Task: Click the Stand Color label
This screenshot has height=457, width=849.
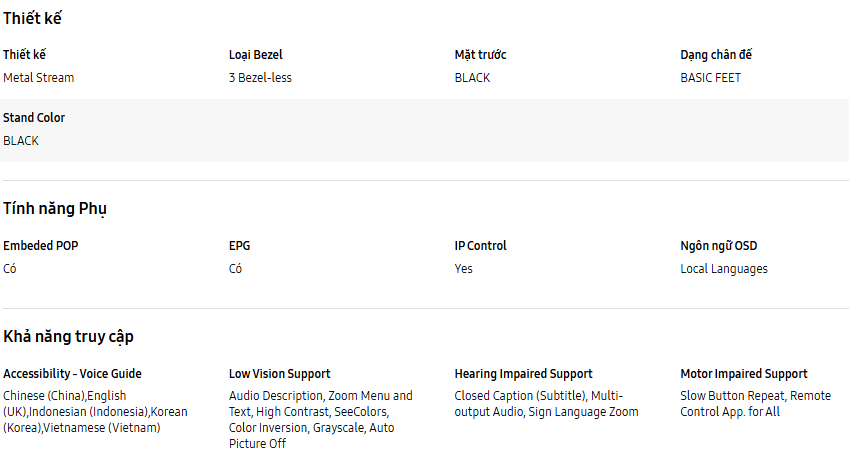Action: pos(34,118)
